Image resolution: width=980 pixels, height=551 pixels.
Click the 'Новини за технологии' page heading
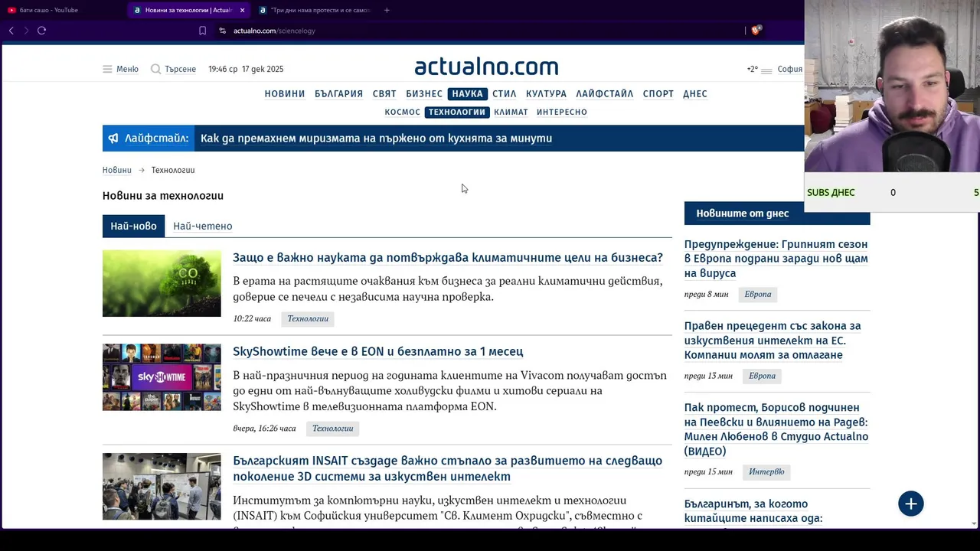coord(163,196)
